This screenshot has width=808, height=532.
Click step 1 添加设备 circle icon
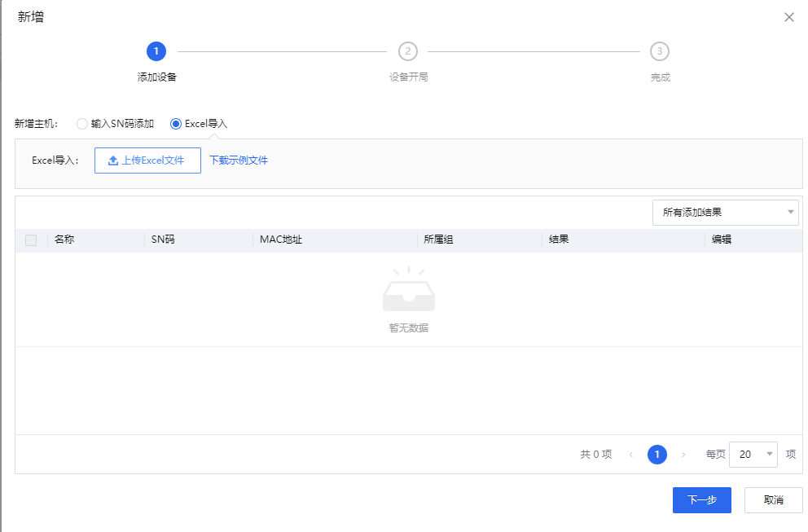pos(156,51)
